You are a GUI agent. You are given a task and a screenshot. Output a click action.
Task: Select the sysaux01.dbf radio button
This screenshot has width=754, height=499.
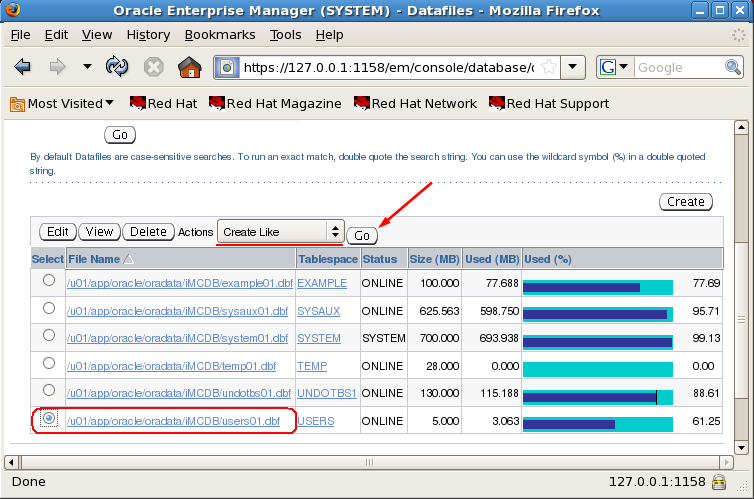coord(49,308)
